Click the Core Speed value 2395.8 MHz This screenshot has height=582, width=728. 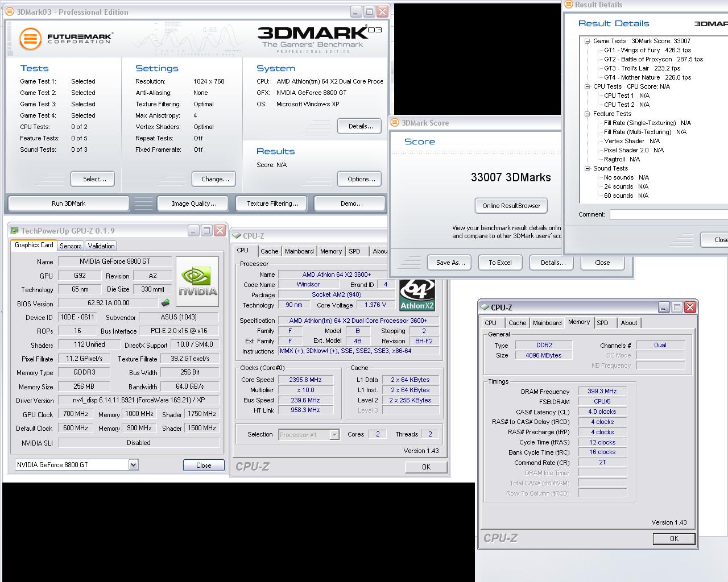click(305, 380)
